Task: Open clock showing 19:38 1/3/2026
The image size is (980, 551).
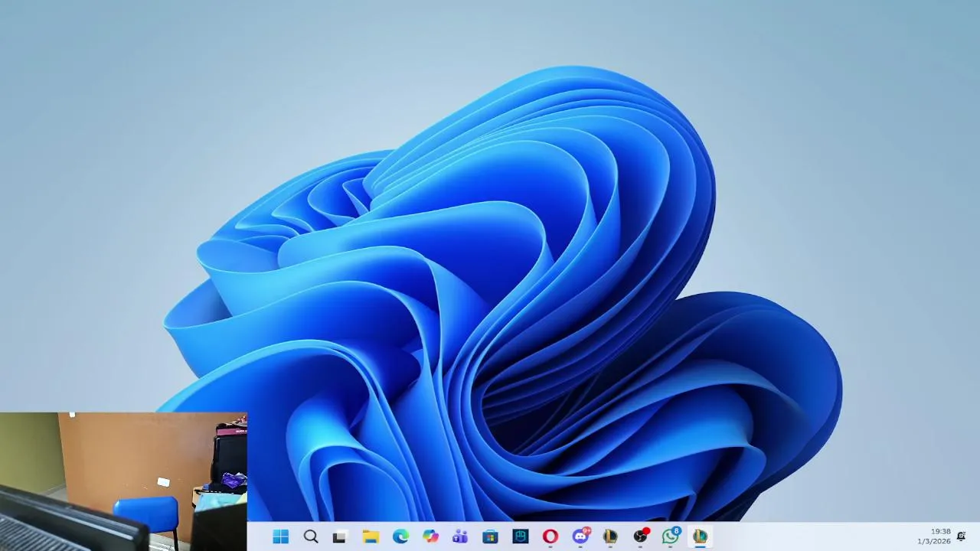Action: [936, 536]
